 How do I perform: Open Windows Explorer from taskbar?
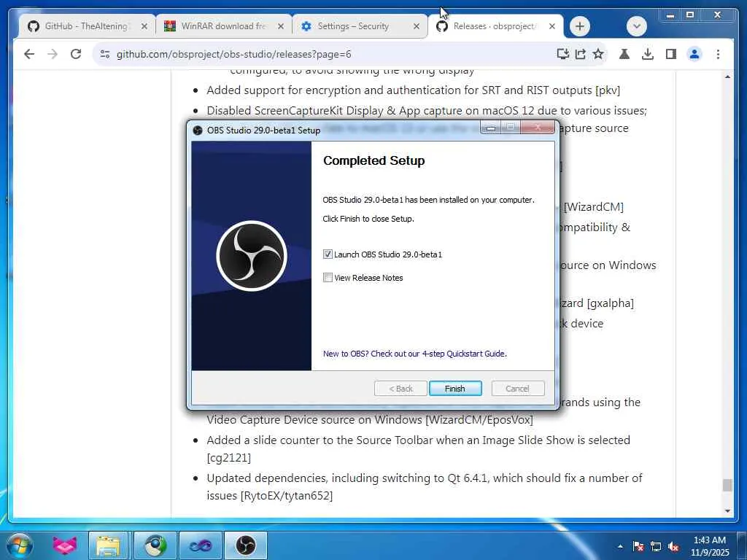(x=108, y=545)
